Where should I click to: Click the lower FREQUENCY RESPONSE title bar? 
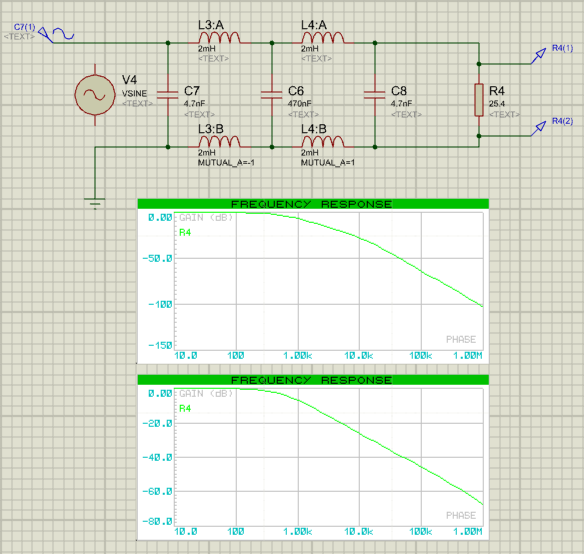coord(313,380)
